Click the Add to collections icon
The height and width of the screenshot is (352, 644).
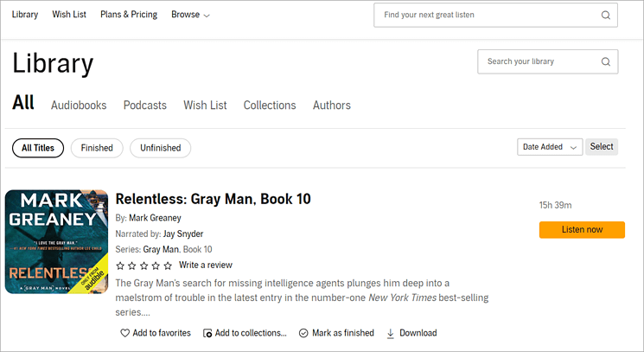(207, 333)
